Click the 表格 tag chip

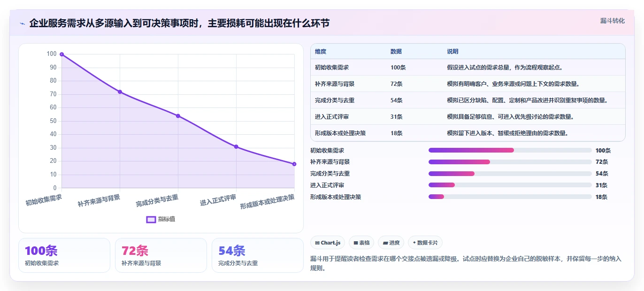(x=361, y=243)
